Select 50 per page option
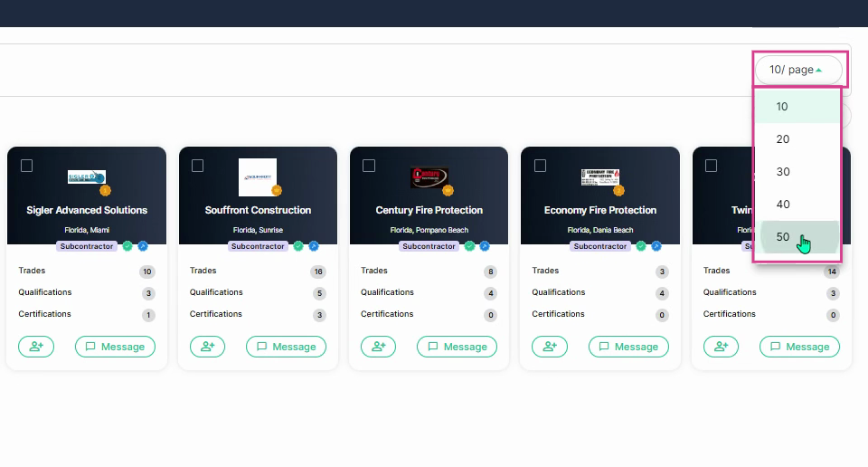 (x=797, y=237)
